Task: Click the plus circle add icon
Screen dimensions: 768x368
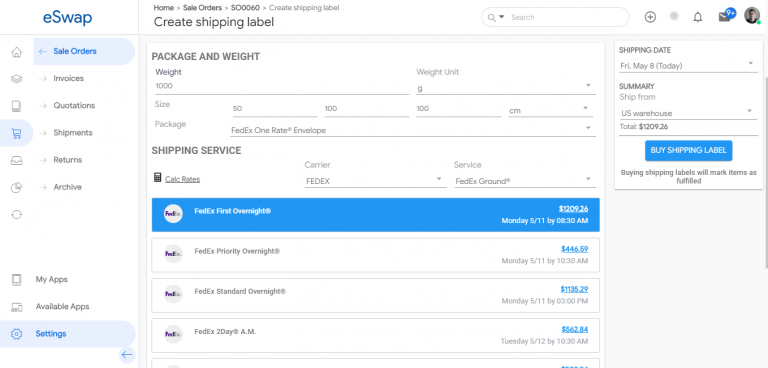Action: pos(650,17)
